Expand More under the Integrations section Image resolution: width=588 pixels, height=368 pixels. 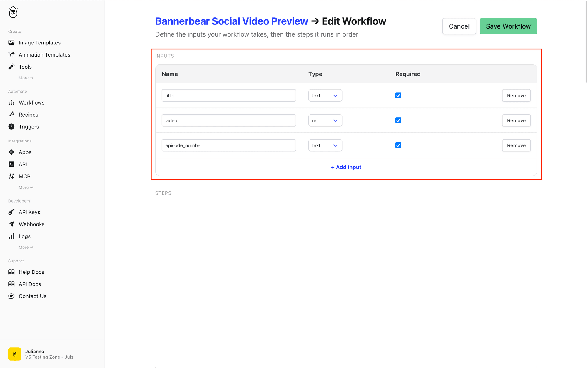(26, 188)
